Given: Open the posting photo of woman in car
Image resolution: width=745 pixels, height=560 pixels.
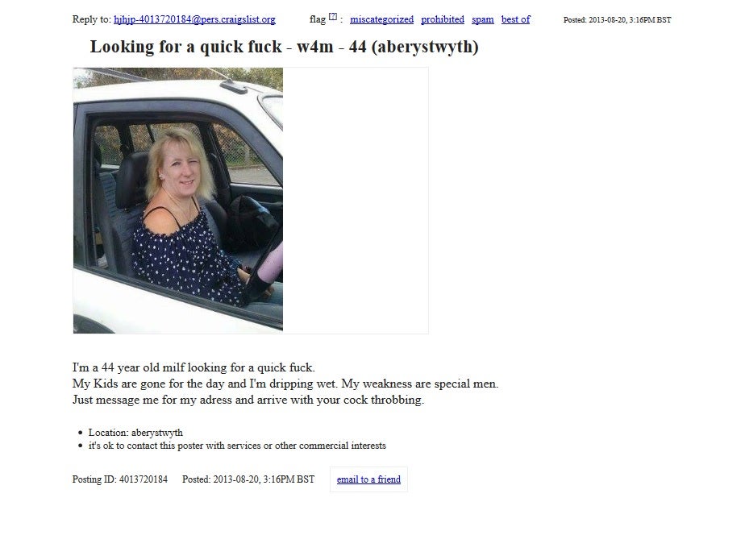Looking at the screenshot, I should [178, 201].
